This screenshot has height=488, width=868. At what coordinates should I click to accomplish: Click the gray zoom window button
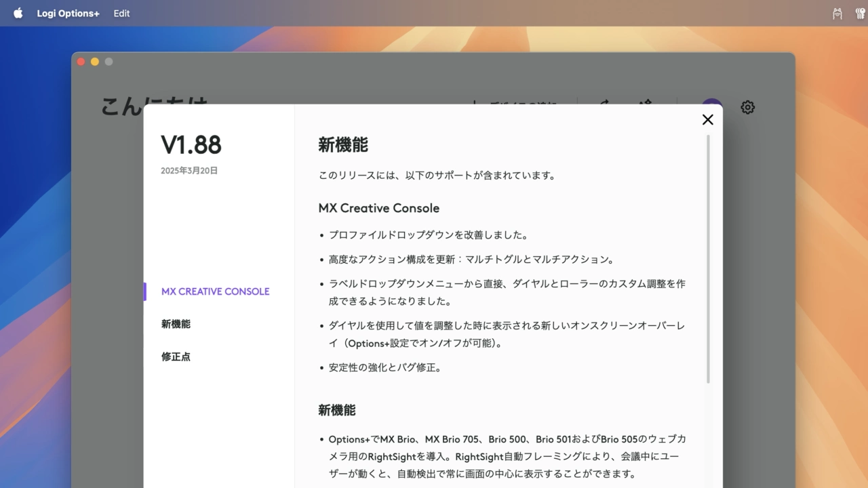[x=108, y=62]
